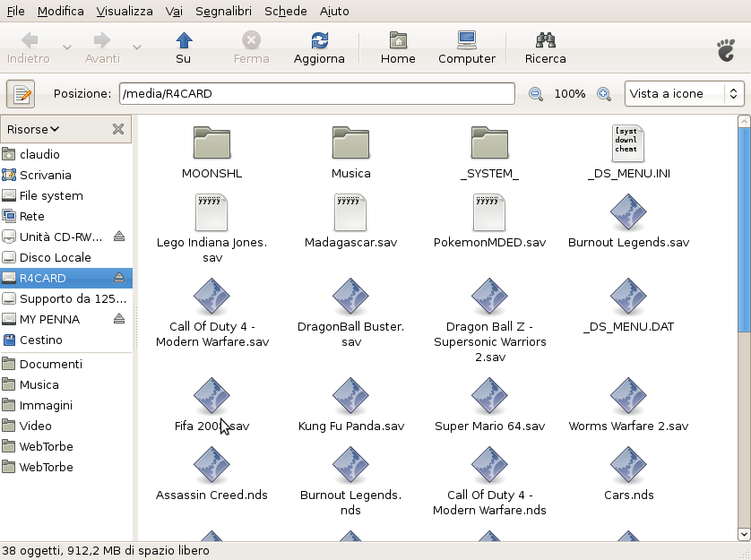Select Lego Indiana Jones.sav file

(211, 212)
